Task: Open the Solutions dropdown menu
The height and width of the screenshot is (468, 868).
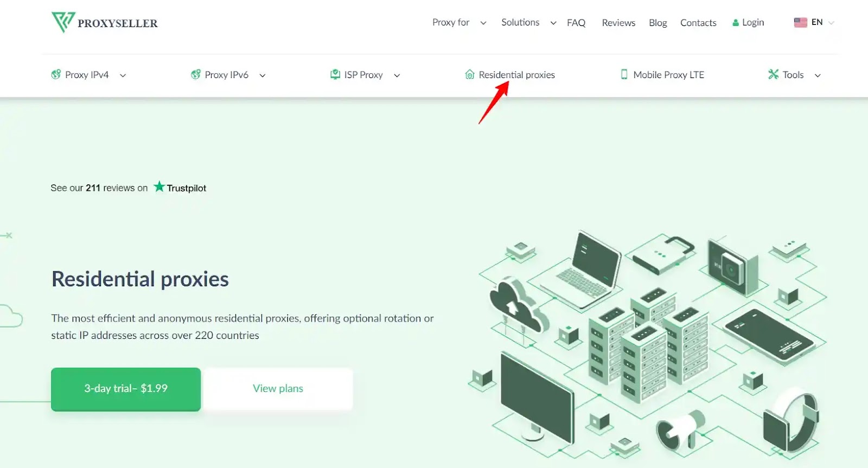Action: [553, 23]
